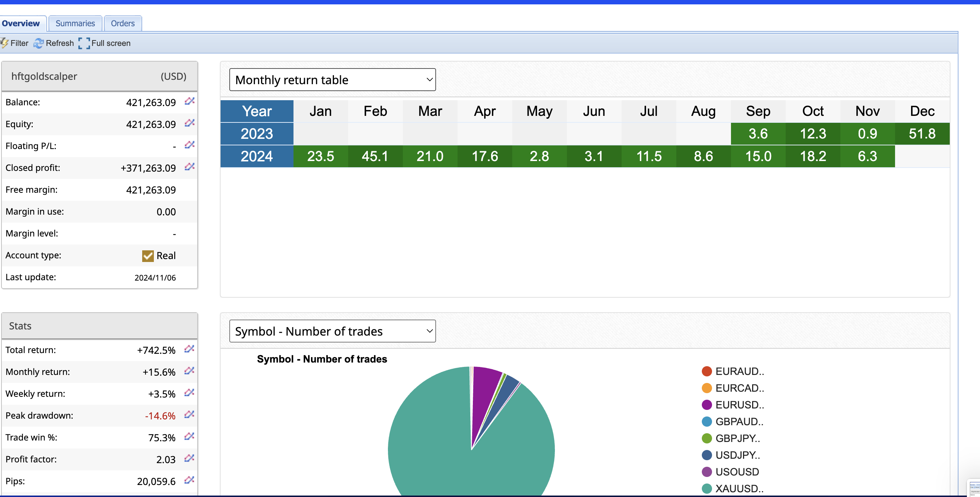Expand the Symbol - Number of trades dropdown
This screenshot has height=497, width=980.
(332, 331)
